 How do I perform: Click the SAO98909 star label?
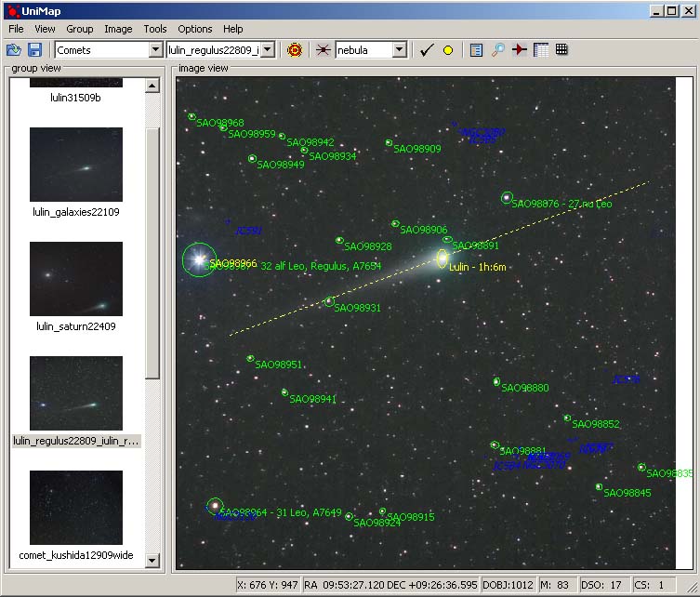417,149
